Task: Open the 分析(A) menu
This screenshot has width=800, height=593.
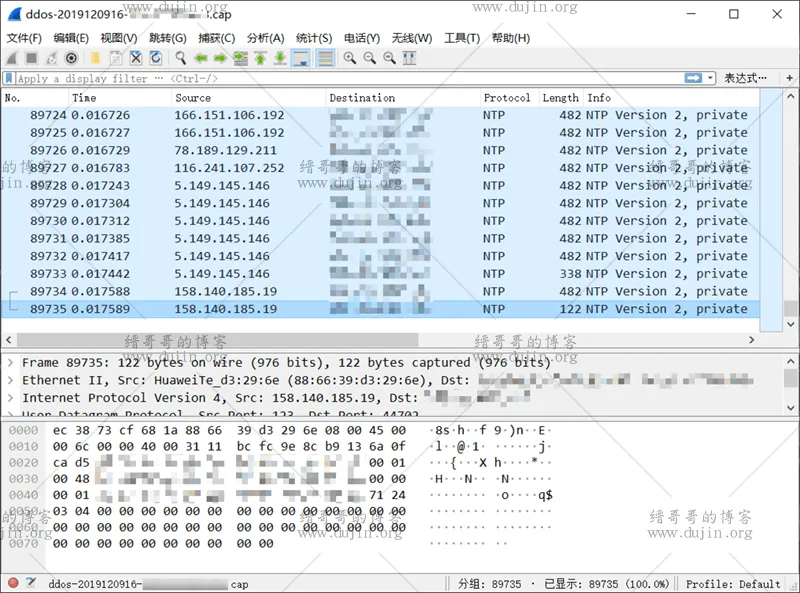Action: pyautogui.click(x=265, y=38)
